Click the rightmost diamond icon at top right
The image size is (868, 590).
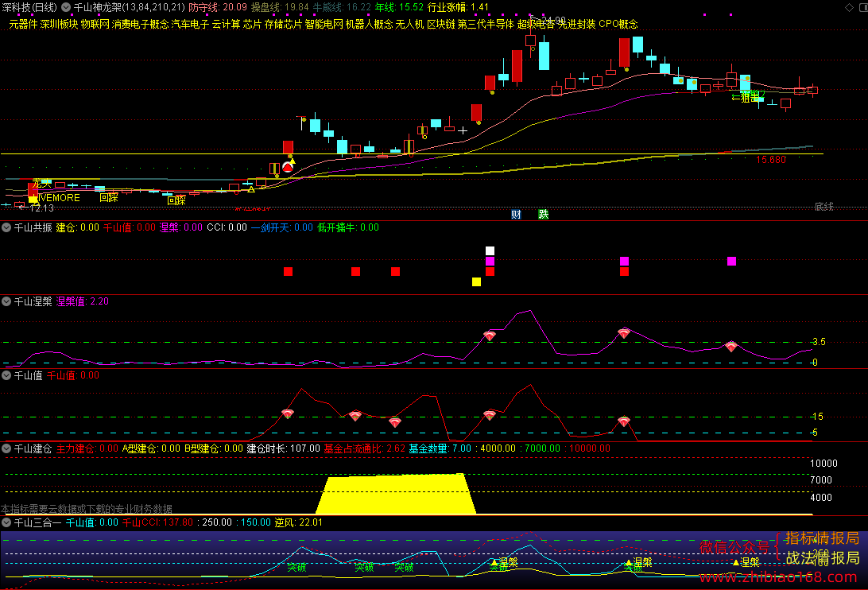point(862,7)
